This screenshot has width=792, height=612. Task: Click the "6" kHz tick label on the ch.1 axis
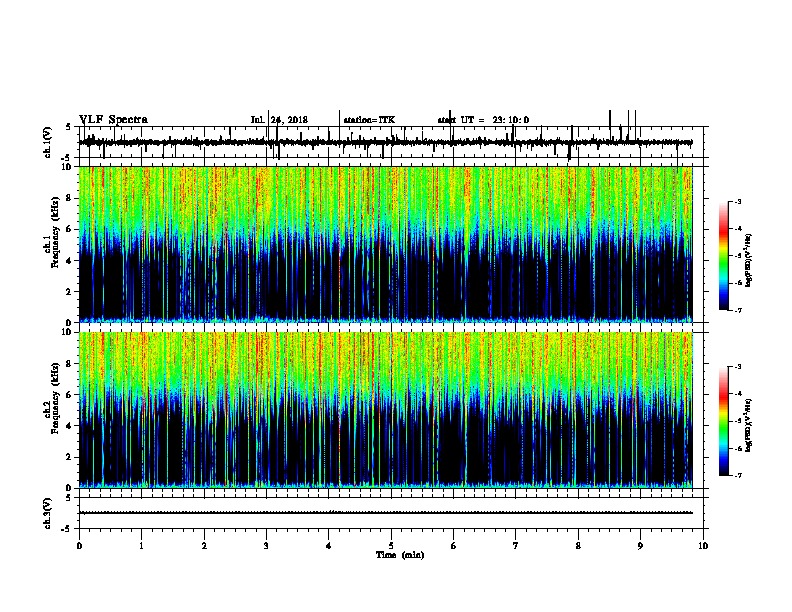click(70, 229)
